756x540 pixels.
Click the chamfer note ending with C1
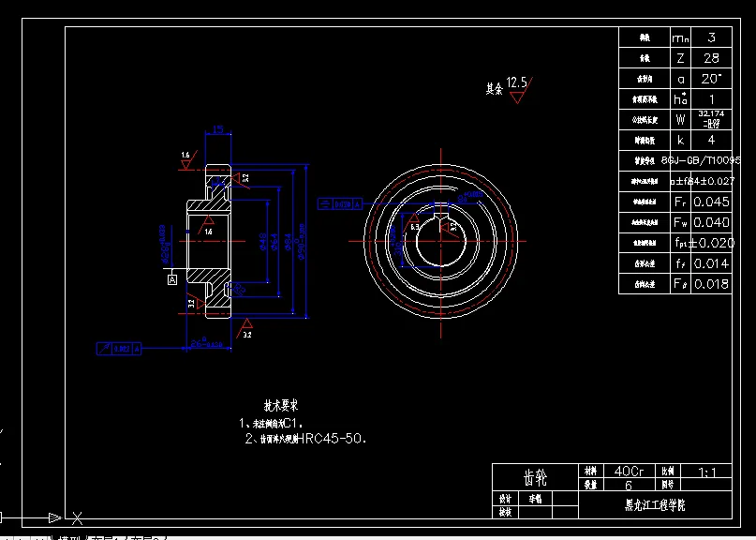272,424
